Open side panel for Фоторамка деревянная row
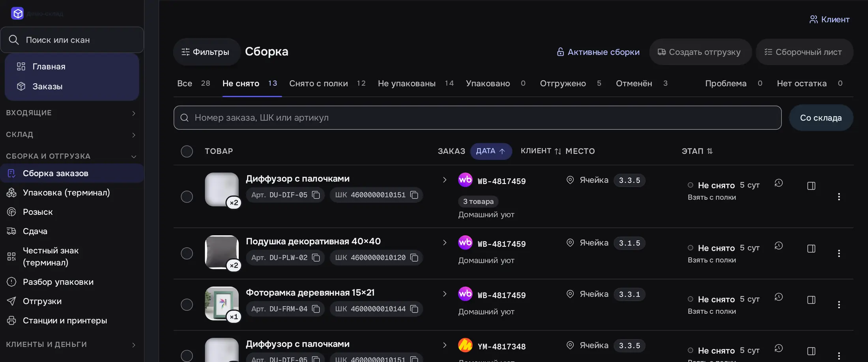Screen dimensions: 868x362 pos(811,300)
